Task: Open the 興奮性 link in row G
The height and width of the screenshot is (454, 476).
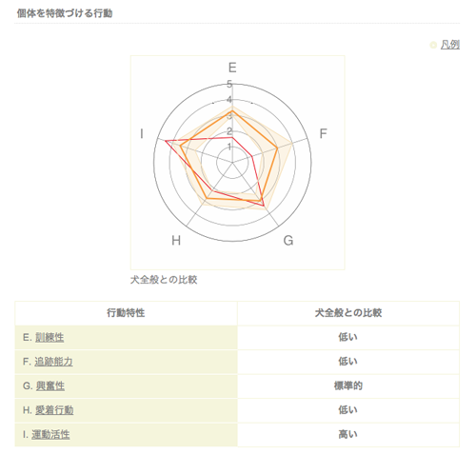Action: point(50,386)
